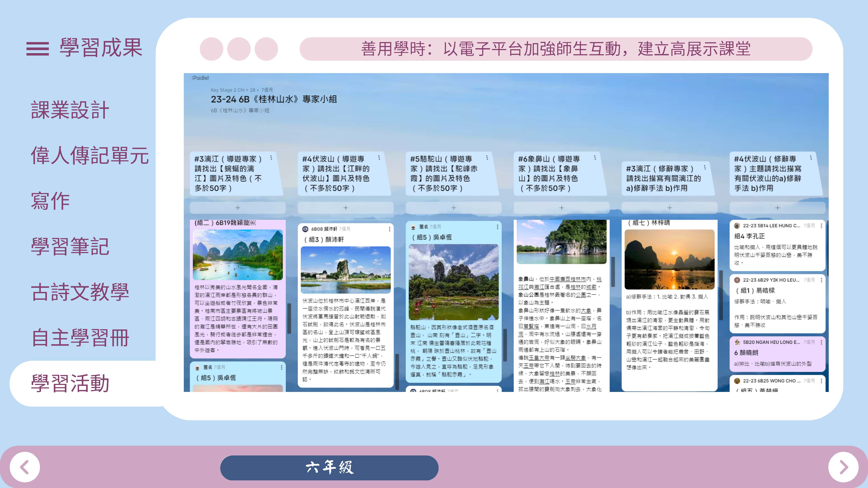The image size is (868, 488).
Task: Open the 駱駝山 landscape photo thumbnail
Action: [x=453, y=282]
